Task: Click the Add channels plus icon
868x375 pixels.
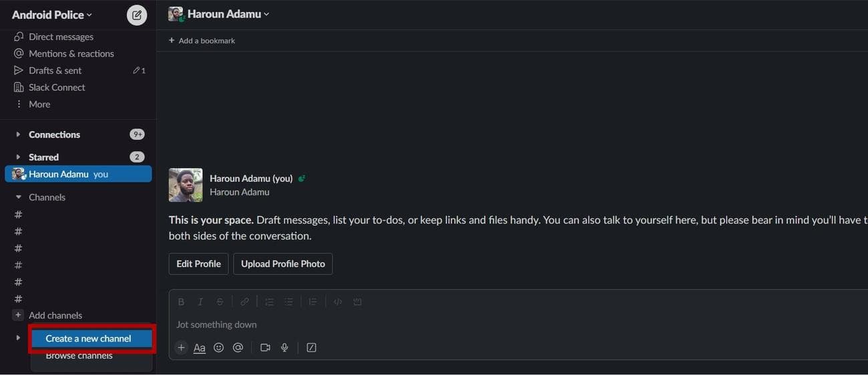Action: 18,315
